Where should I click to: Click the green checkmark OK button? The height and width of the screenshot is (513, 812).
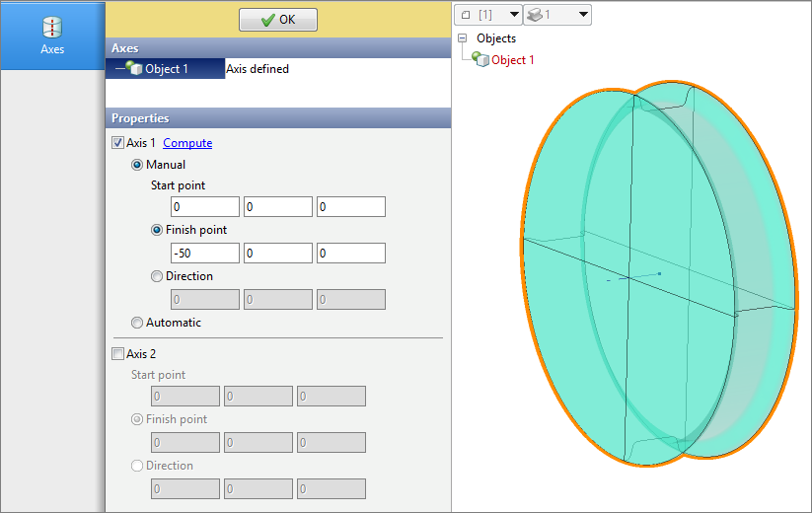(x=278, y=20)
